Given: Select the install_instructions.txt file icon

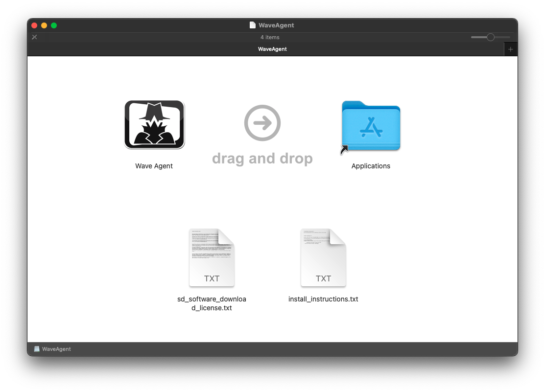Looking at the screenshot, I should 323,257.
